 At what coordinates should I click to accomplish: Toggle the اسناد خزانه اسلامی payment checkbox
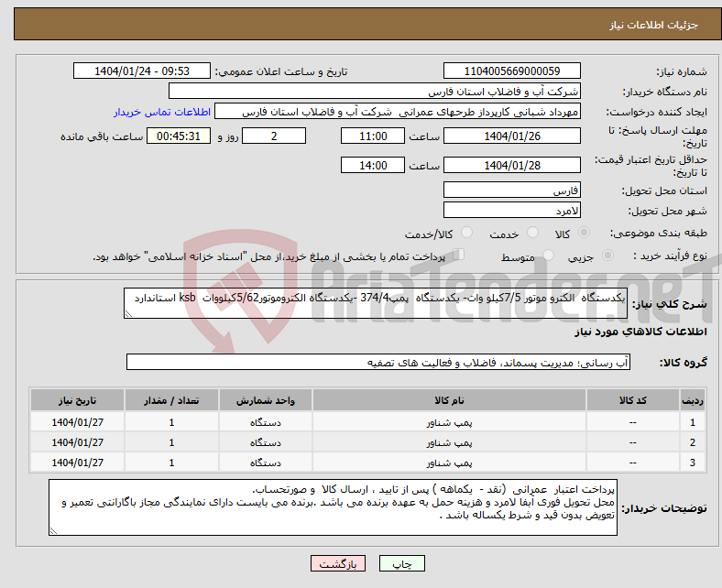coord(458,255)
